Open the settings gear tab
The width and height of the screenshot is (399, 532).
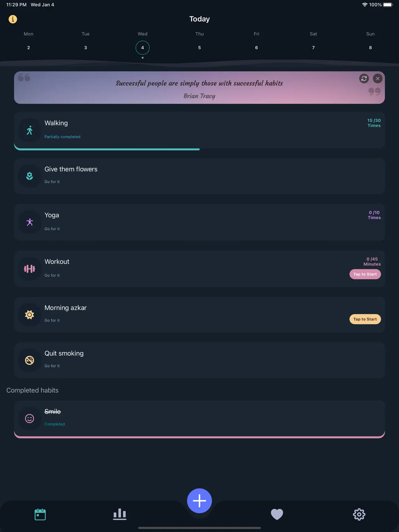[359, 514]
